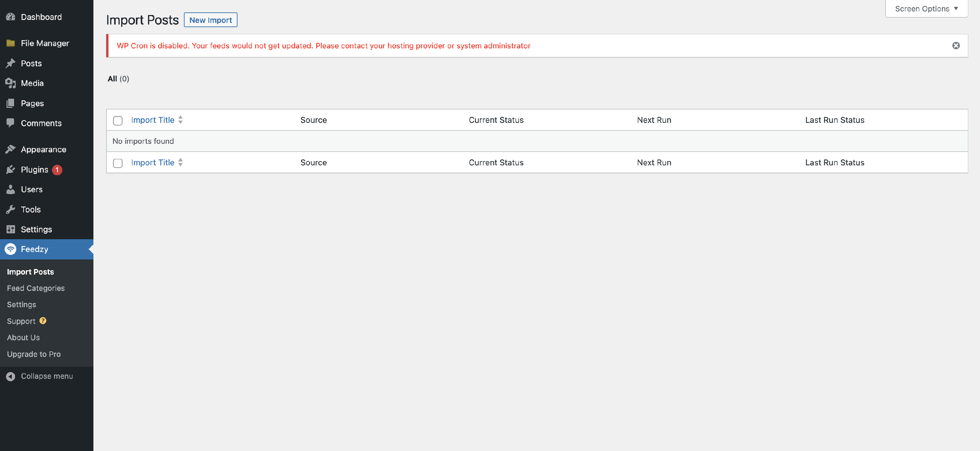Click the Feedzy wifi logo icon

[x=11, y=249]
